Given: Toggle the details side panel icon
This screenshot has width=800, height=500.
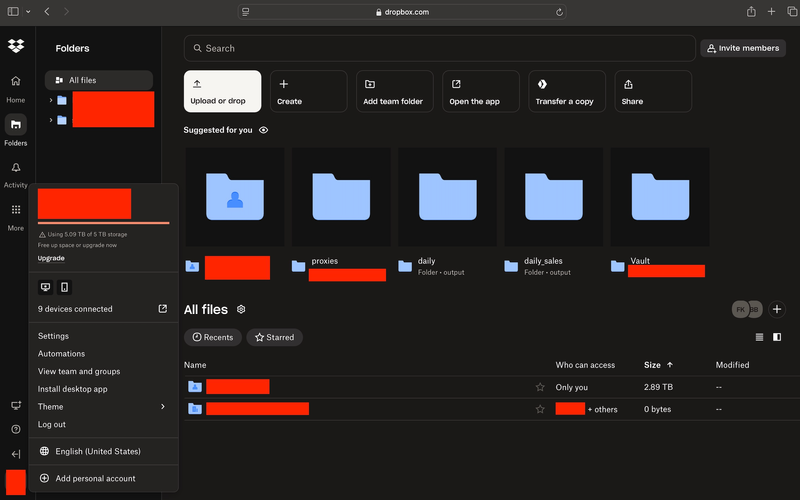Looking at the screenshot, I should pos(777,338).
